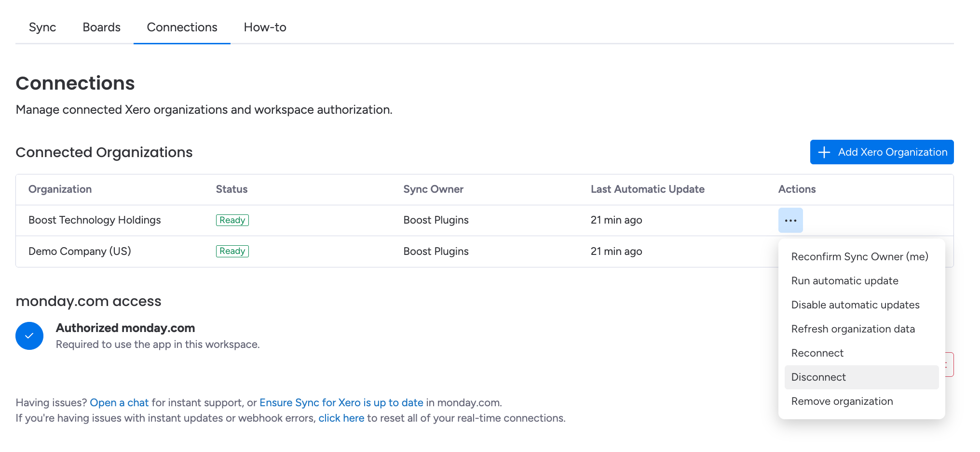980x452 pixels.
Task: Click the Last Automatic Update column header
Action: (648, 189)
